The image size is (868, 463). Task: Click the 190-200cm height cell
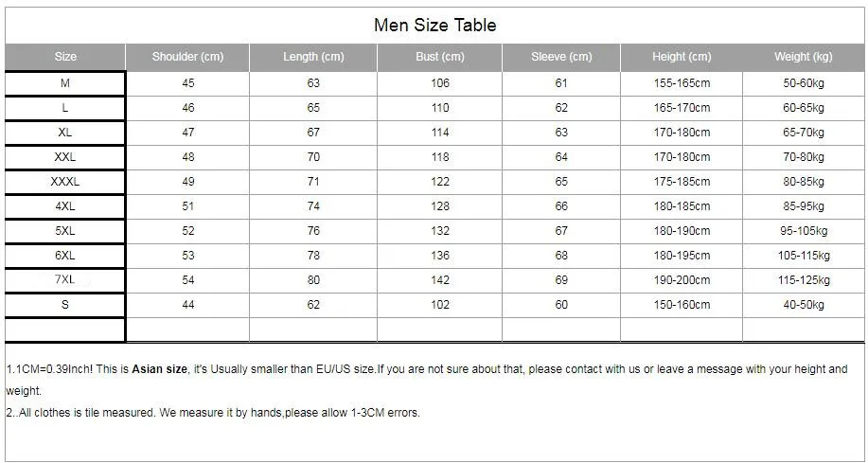pos(682,280)
